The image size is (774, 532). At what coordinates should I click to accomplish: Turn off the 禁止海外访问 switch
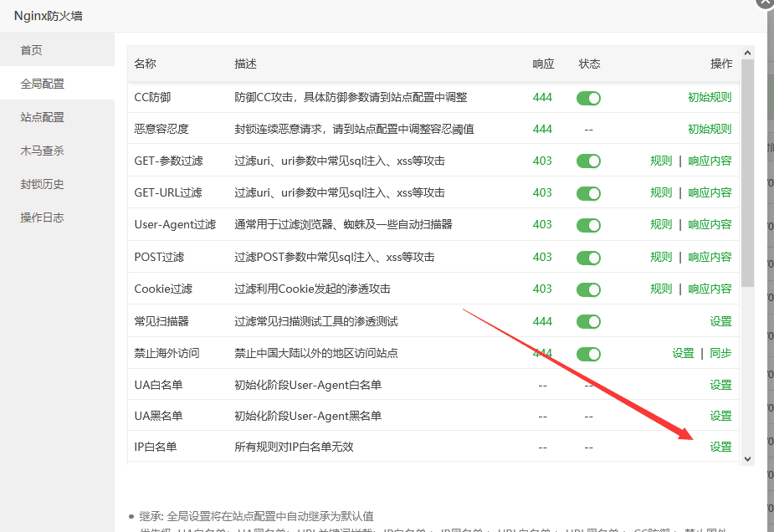point(588,354)
